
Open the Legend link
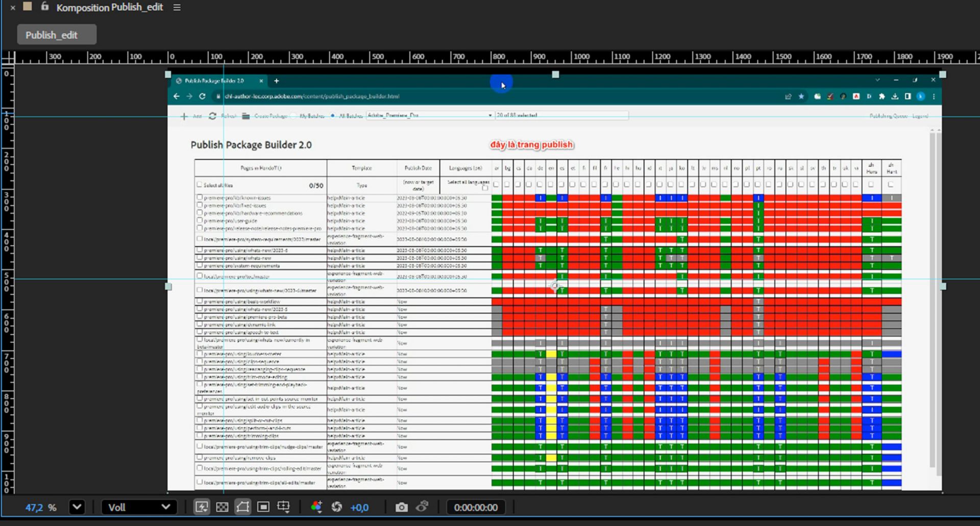pos(920,116)
